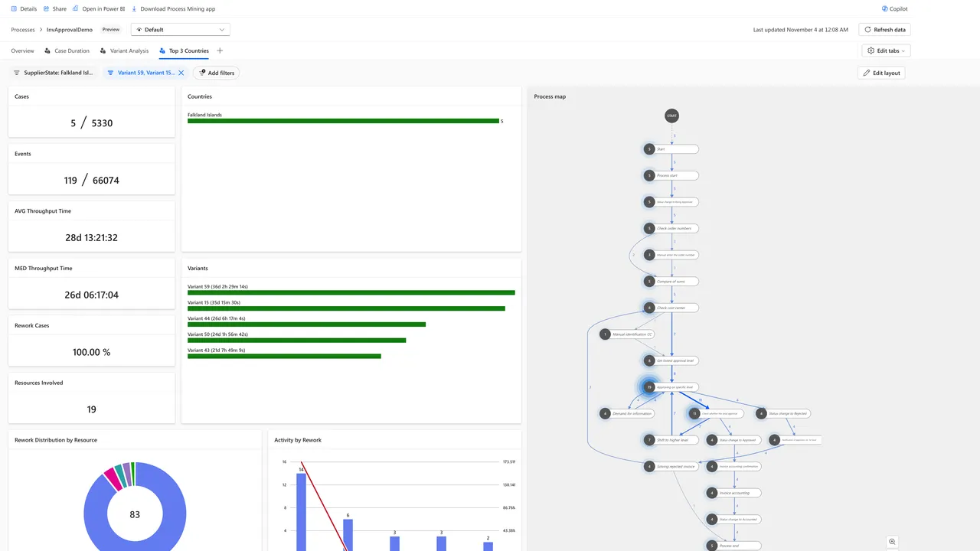Click the AVG Throughput Time value 28d 13:21:32

(x=91, y=237)
